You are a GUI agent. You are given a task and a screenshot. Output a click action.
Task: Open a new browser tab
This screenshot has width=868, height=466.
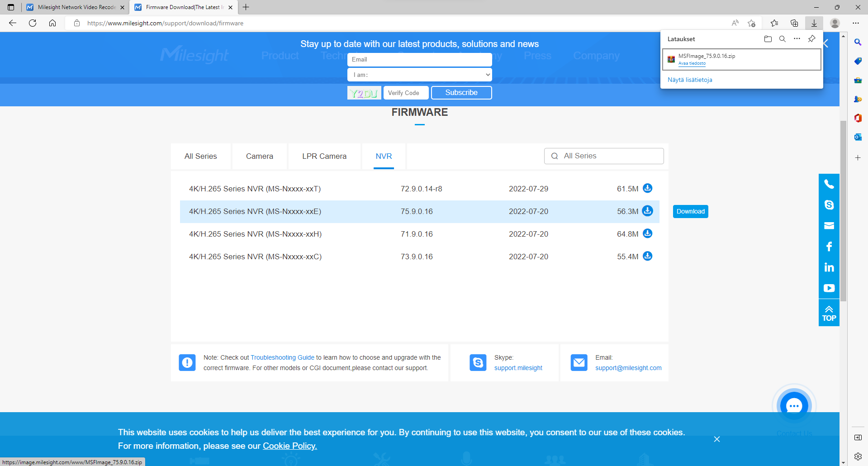(x=246, y=7)
